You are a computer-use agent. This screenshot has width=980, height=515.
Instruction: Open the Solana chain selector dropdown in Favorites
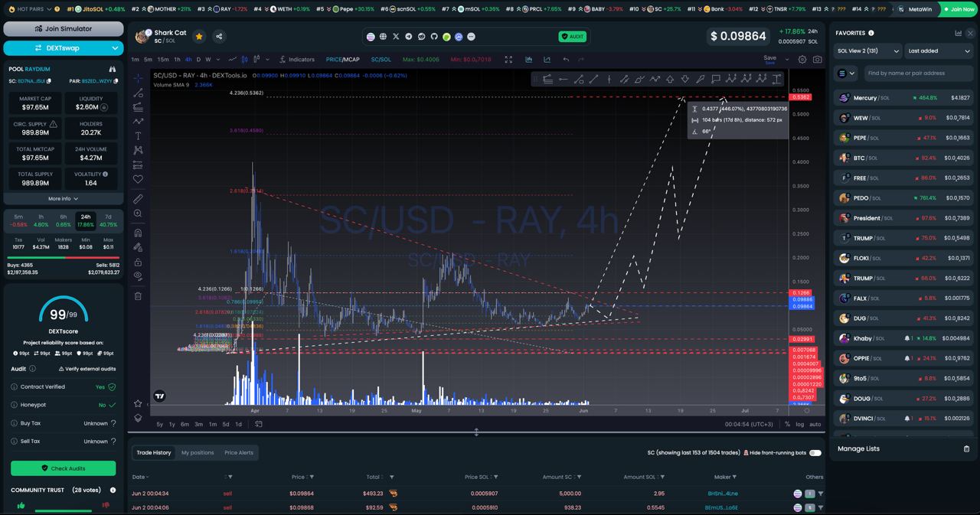pyautogui.click(x=846, y=73)
